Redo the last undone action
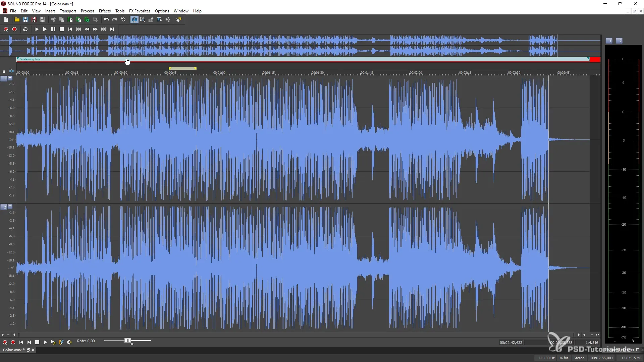Viewport: 644px width, 362px height. tap(115, 19)
